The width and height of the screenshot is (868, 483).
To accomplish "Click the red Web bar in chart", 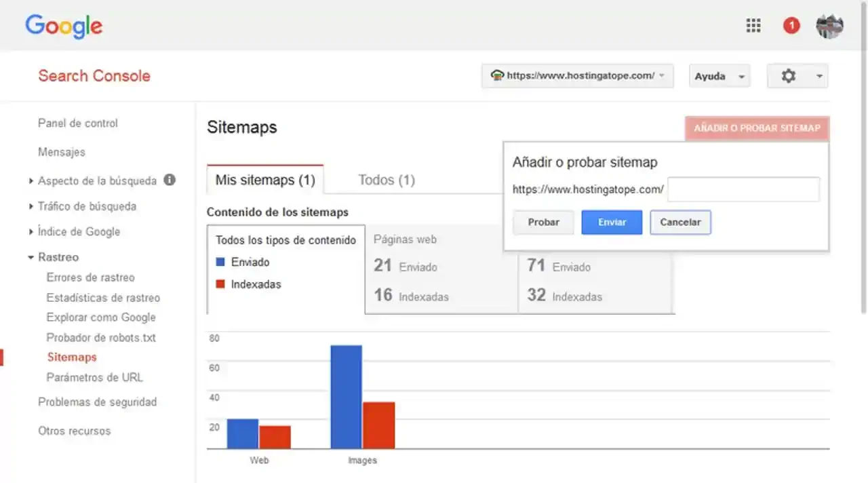I will [275, 437].
